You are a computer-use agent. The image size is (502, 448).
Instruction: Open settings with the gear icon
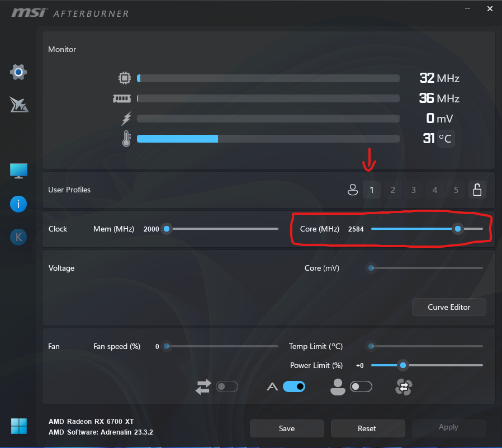(18, 72)
